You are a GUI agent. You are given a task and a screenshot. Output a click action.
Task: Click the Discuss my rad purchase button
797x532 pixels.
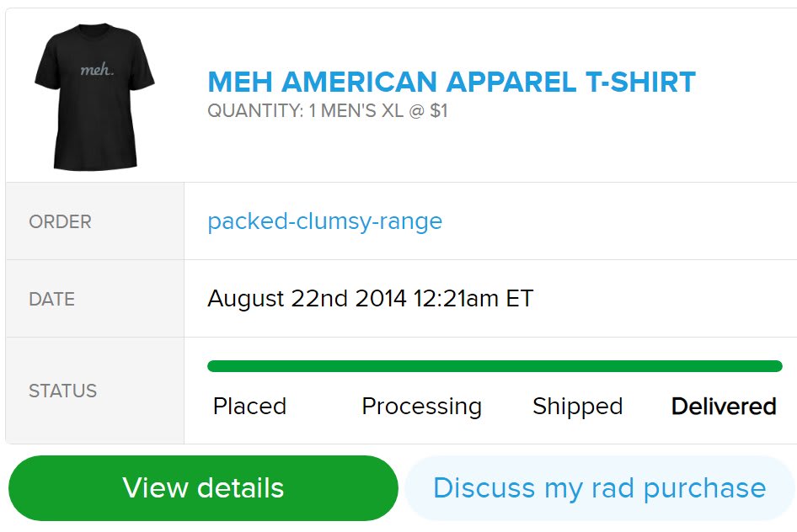coord(599,488)
